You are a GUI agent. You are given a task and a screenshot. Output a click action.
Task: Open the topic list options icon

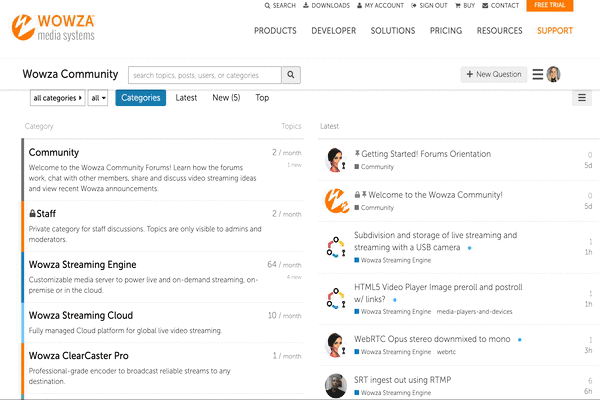coord(581,98)
